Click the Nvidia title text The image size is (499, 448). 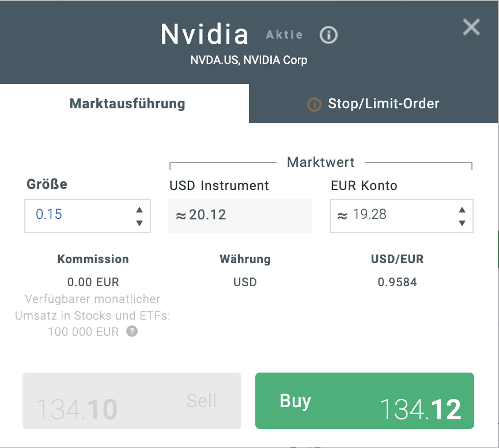click(x=205, y=34)
